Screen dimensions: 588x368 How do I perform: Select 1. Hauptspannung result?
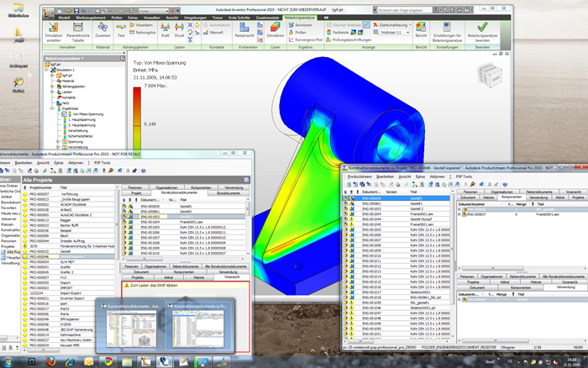coord(81,119)
